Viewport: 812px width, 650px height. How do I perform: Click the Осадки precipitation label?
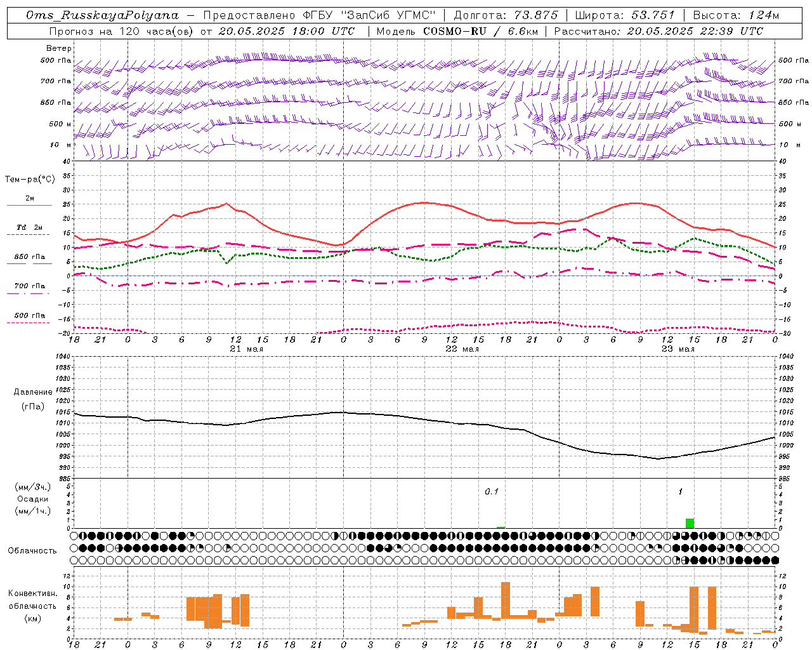pos(33,499)
